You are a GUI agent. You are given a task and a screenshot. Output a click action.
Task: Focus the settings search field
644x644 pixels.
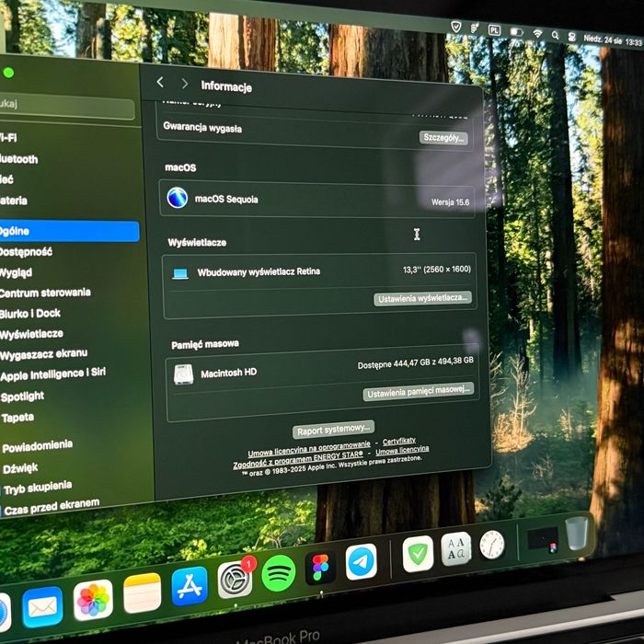click(x=65, y=107)
